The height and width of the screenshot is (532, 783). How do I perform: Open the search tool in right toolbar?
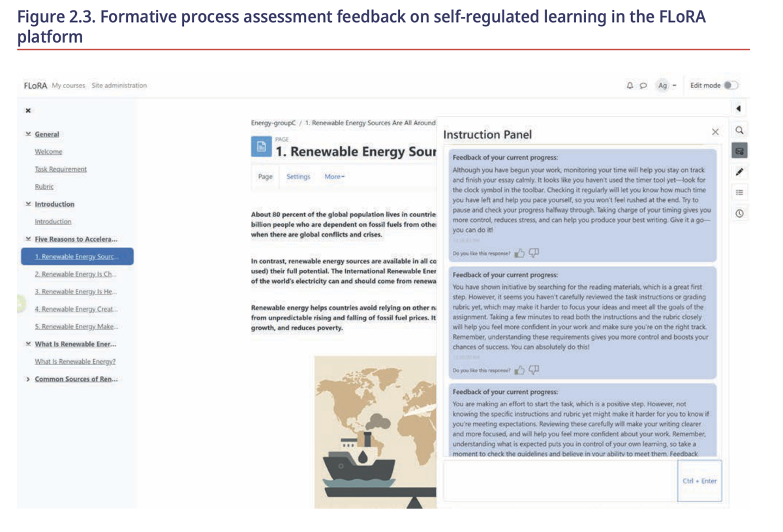[x=739, y=130]
